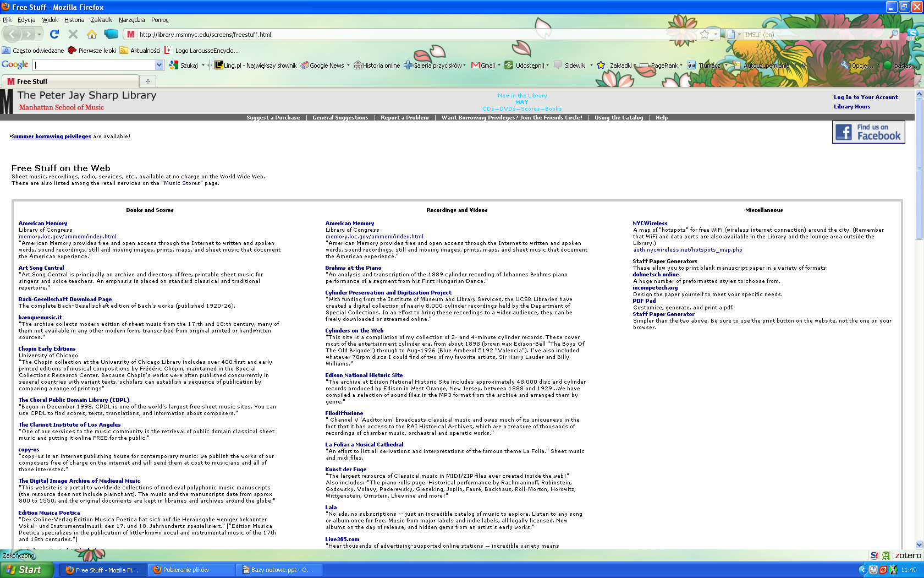Screen dimensions: 924x578
Task: Expand Udostępnij dropdown arrow
Action: (x=547, y=65)
